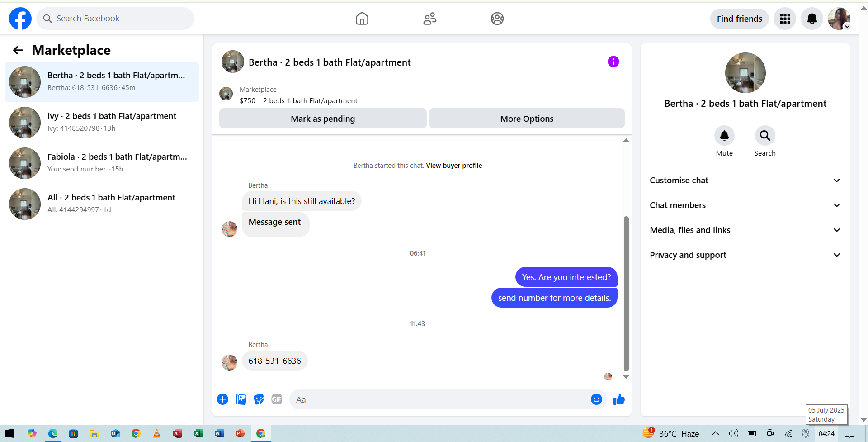868x442 pixels.
Task: Open More Options for the listing
Action: 527,119
